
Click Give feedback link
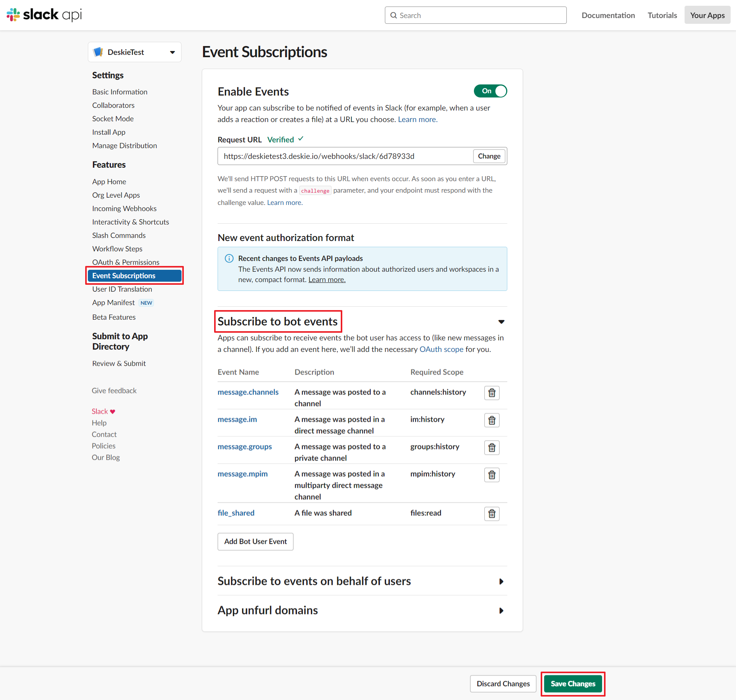(x=114, y=391)
